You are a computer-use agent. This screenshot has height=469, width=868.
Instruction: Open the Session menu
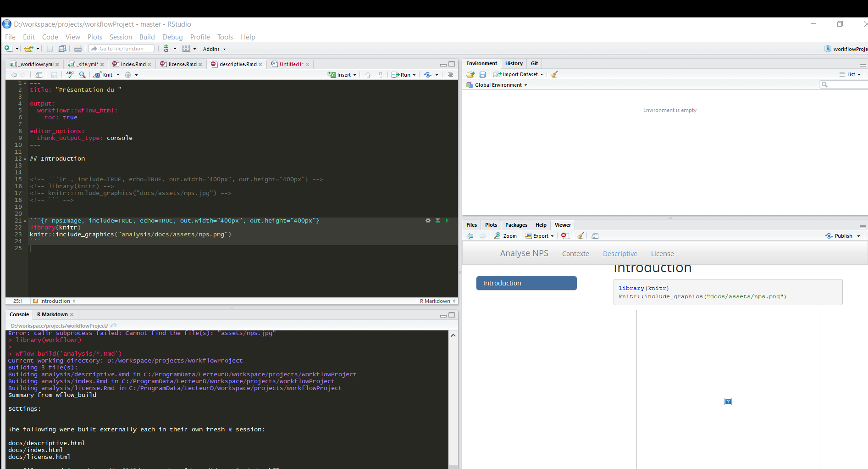[121, 37]
